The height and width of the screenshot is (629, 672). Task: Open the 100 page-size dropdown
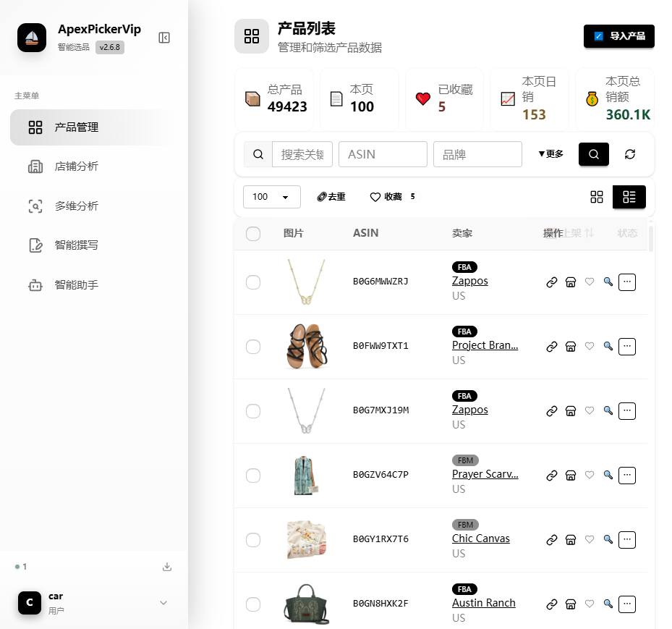(x=272, y=197)
